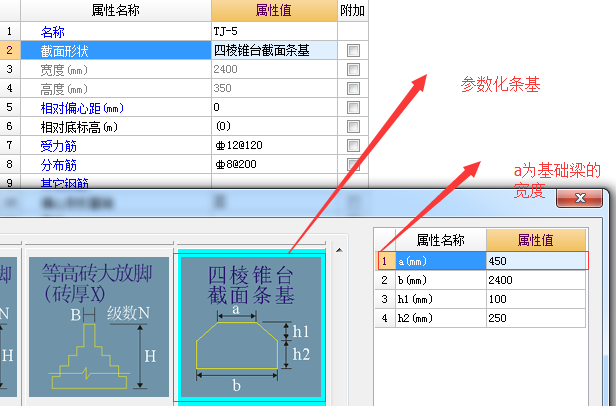616x406 pixels.
Task: Click the 属性名称 column header in main table
Action: tap(116, 11)
